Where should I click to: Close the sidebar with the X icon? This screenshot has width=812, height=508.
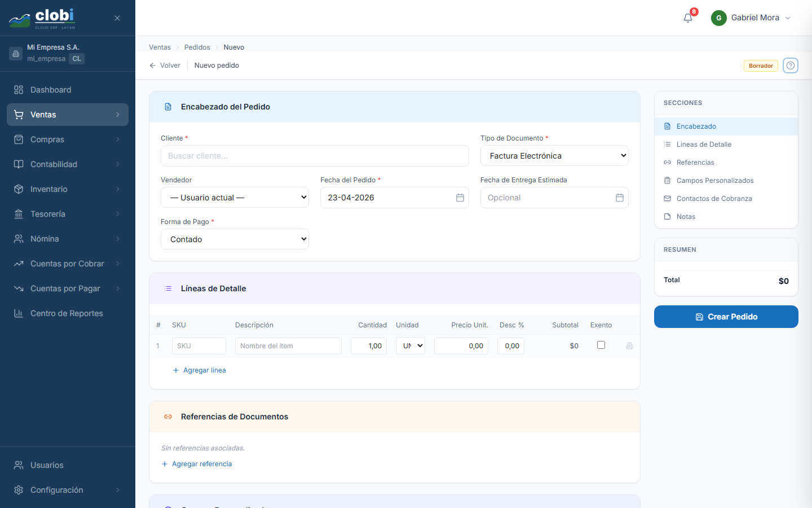[117, 18]
